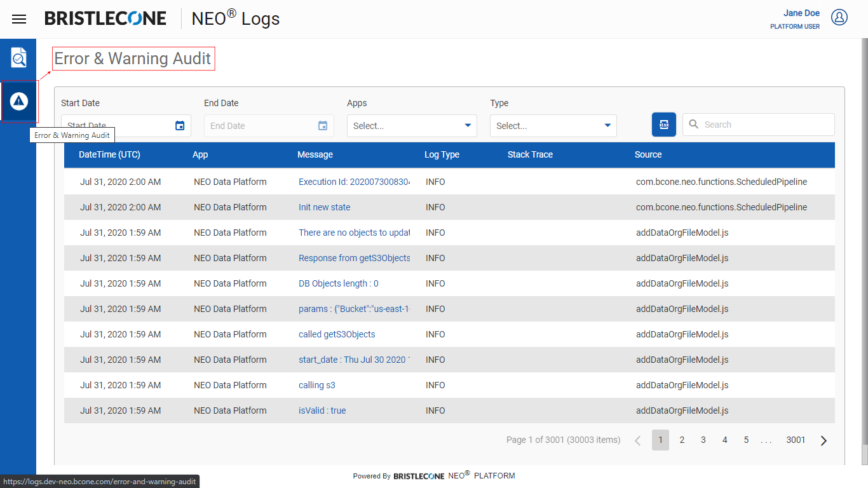The image size is (868, 488).
Task: Jump to last page 3001
Action: point(796,440)
